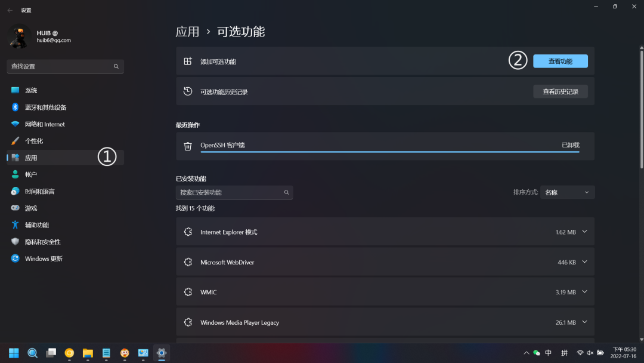Open 帐户 settings
The image size is (644, 363).
click(x=66, y=174)
